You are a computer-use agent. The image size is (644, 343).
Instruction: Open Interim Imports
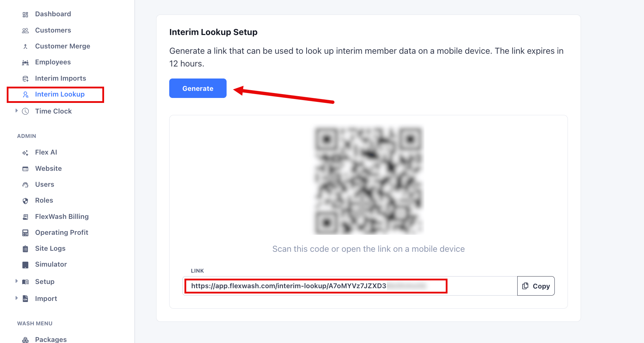61,79
